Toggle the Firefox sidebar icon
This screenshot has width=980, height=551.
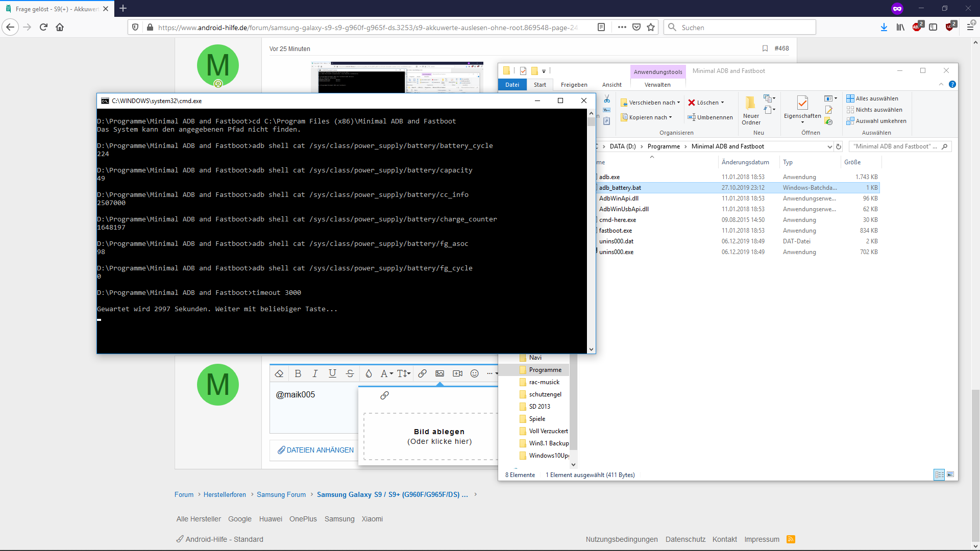pyautogui.click(x=933, y=27)
